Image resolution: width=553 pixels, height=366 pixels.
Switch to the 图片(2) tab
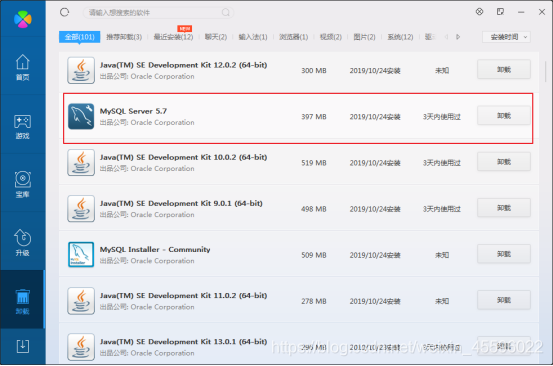(x=364, y=37)
